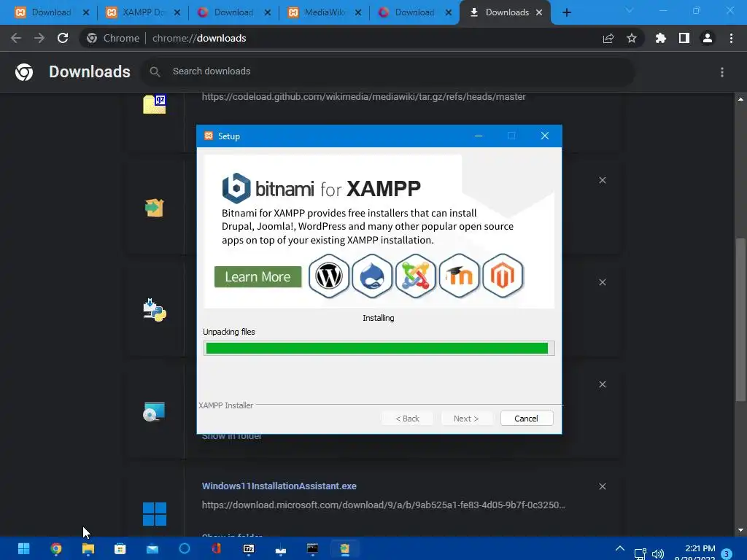
Task: Remove the Python installer download entry
Action: (602, 282)
